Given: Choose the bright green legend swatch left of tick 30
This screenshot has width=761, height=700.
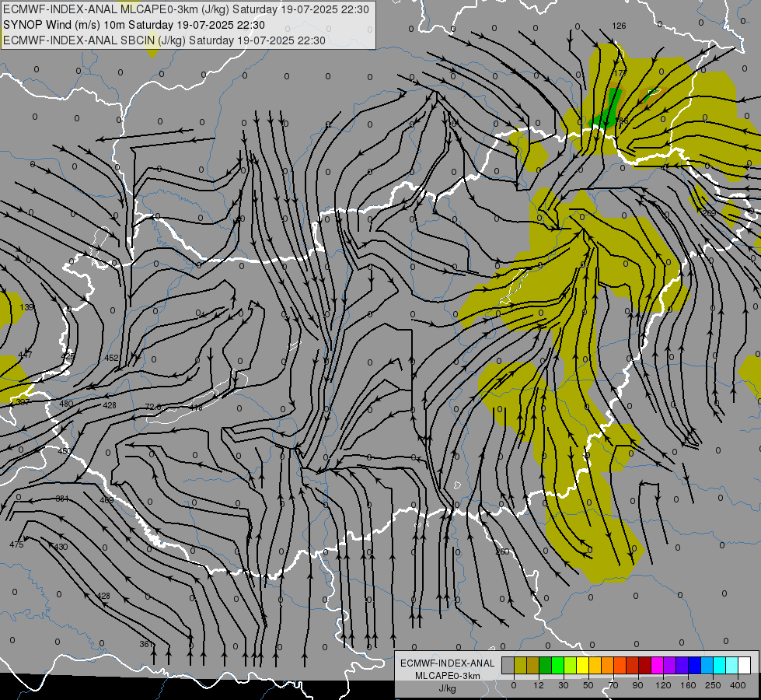Looking at the screenshot, I should 557,665.
